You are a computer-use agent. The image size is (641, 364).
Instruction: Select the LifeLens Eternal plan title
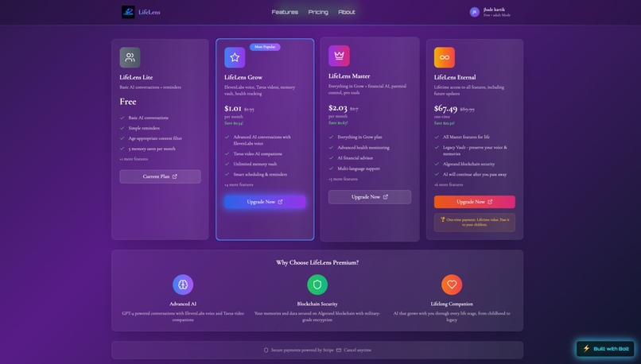[x=455, y=77]
